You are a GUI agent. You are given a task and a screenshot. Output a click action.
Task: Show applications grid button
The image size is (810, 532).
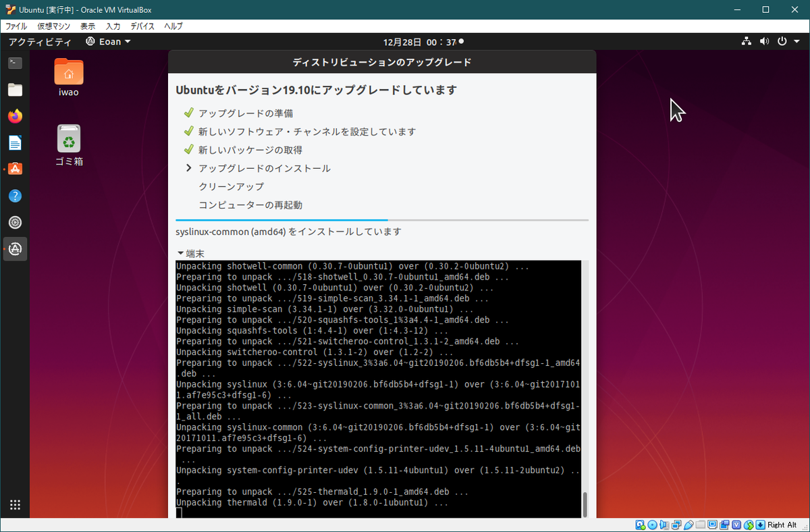tap(15, 504)
